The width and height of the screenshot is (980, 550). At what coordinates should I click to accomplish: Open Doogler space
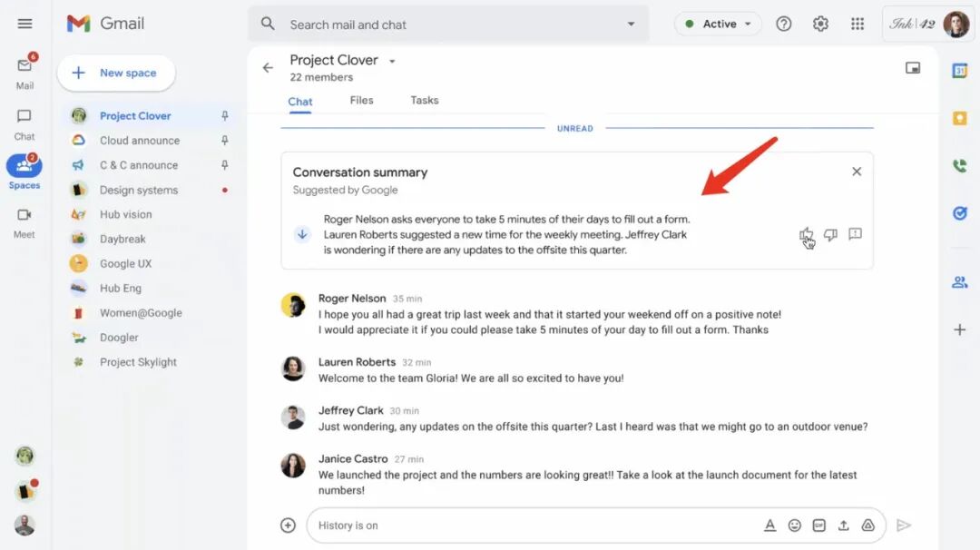click(x=119, y=338)
